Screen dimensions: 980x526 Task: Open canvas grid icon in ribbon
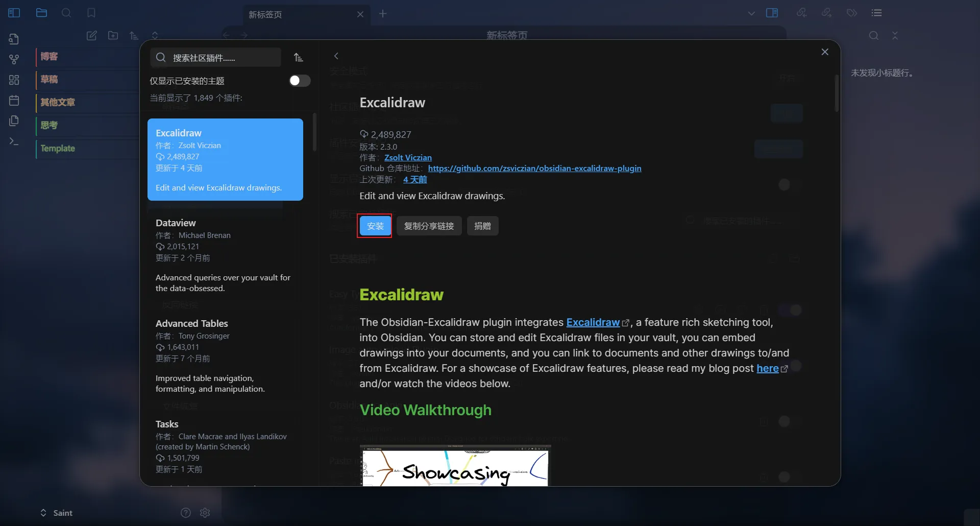pyautogui.click(x=14, y=80)
